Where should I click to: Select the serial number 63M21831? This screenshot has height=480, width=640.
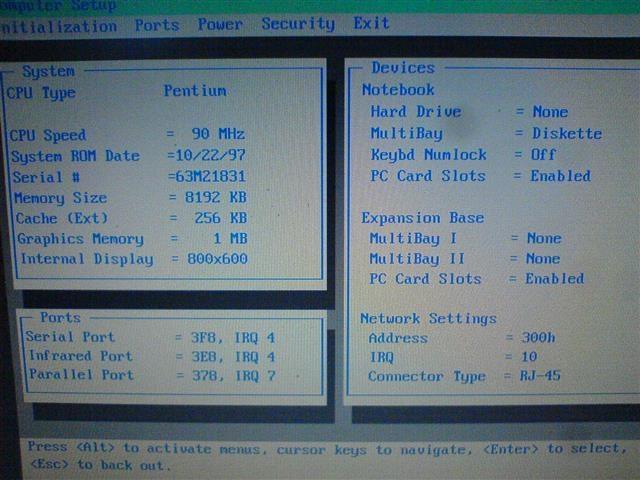point(210,176)
